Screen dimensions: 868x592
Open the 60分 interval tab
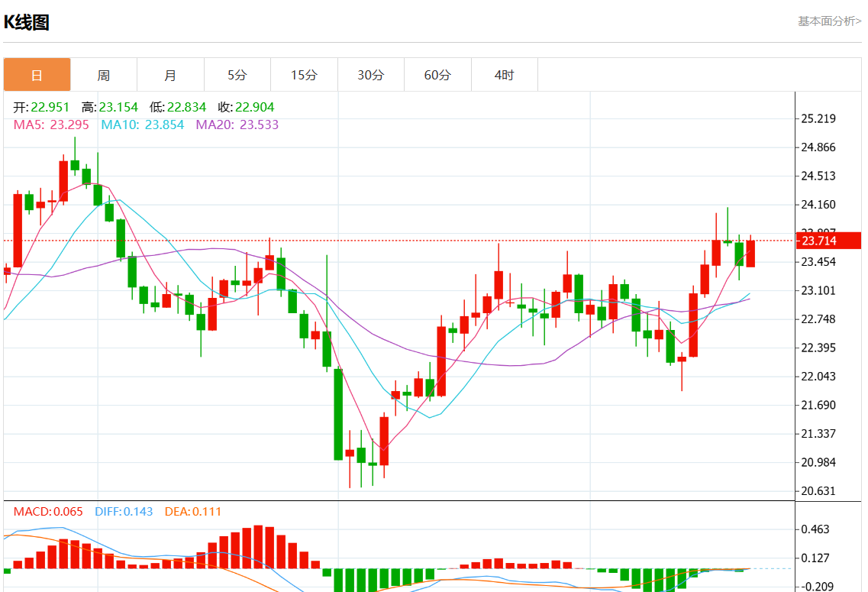point(437,75)
